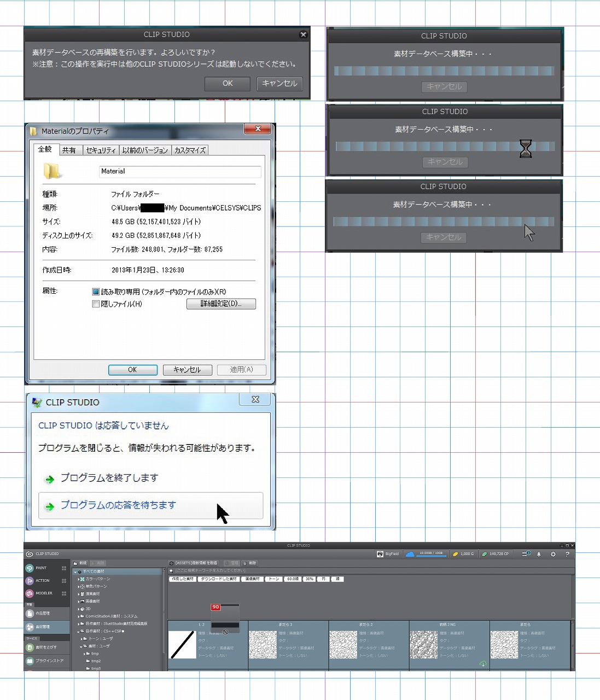Toggle 読み取り専用 read-only checkbox
The height and width of the screenshot is (700, 600).
tap(96, 292)
